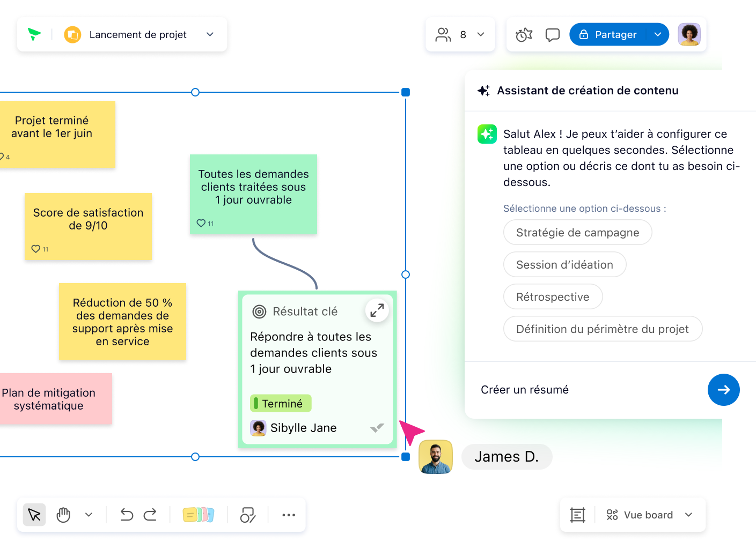
Task: Open the participants list icon
Action: [443, 35]
